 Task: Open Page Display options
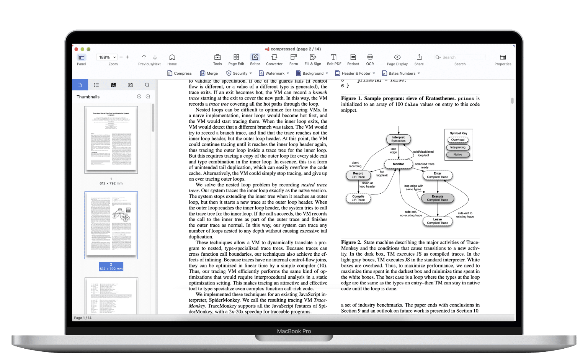point(397,57)
